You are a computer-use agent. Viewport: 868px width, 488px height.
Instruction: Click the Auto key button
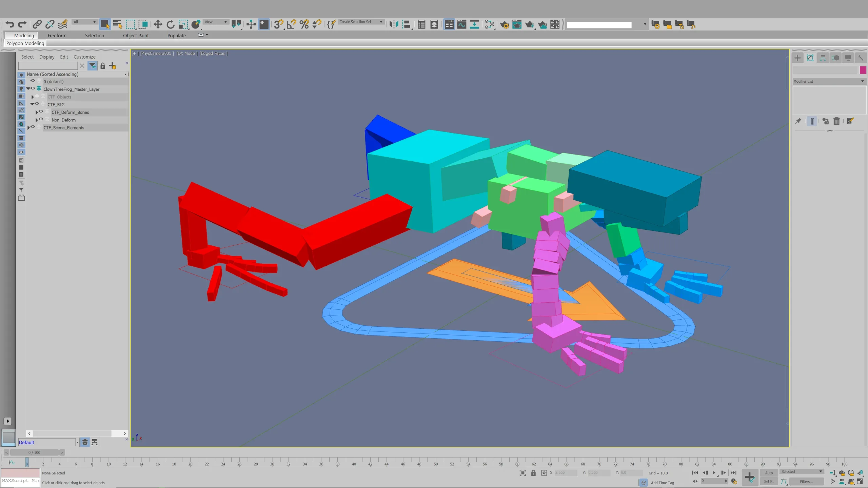(769, 473)
